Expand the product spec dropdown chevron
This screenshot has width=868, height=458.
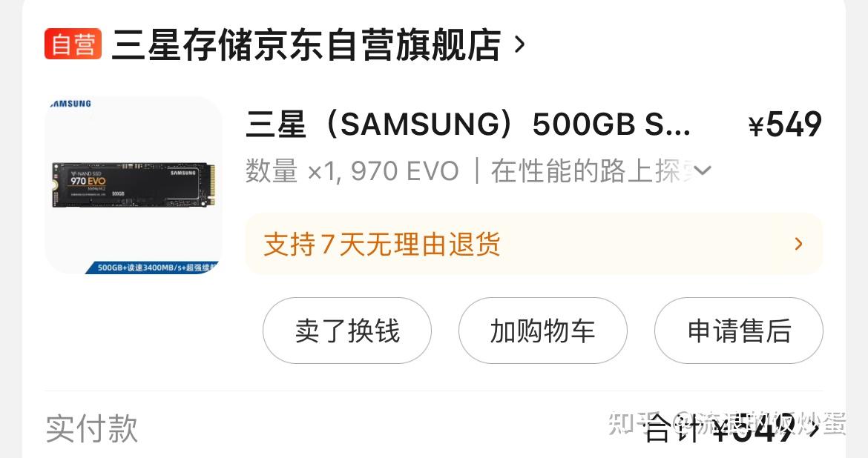(702, 170)
